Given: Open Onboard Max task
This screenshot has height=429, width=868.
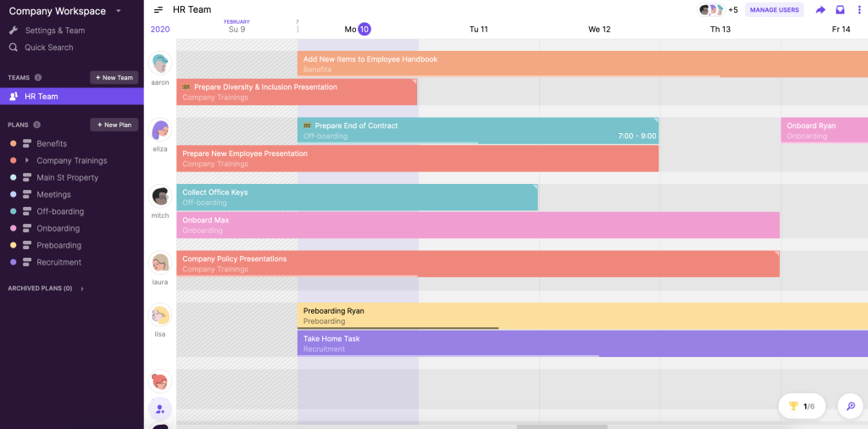Looking at the screenshot, I should [478, 225].
